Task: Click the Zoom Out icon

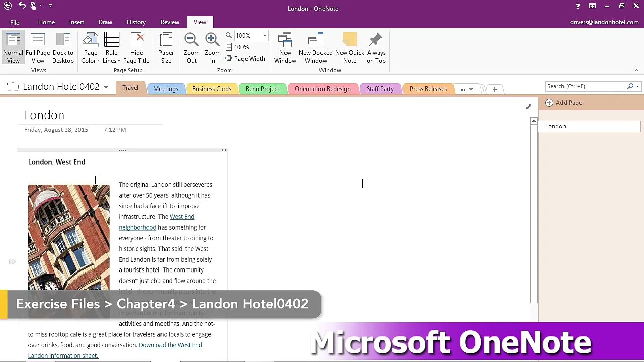Action: (192, 49)
